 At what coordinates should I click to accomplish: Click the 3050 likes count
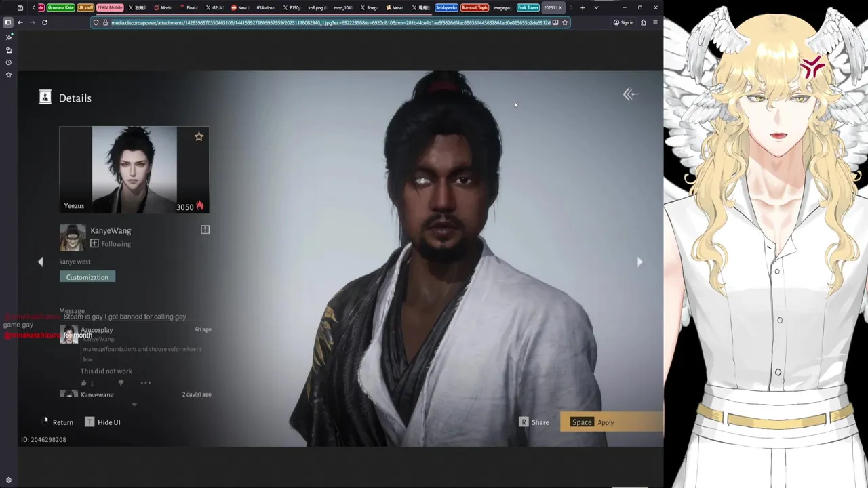coord(185,207)
